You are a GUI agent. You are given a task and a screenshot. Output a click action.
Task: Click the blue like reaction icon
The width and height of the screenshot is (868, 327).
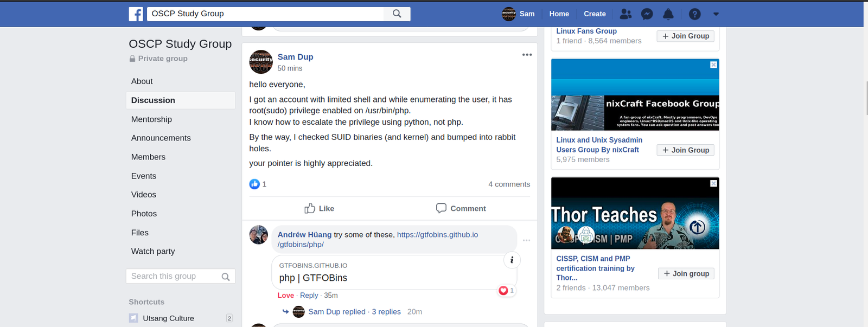[x=254, y=184]
